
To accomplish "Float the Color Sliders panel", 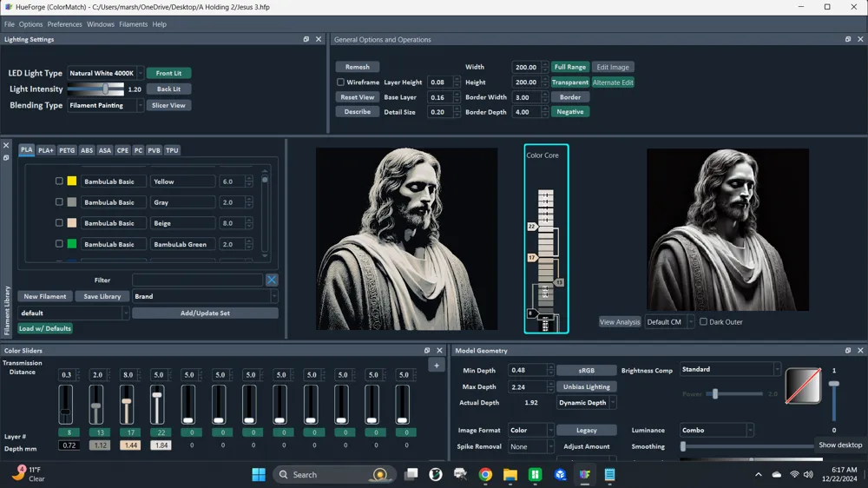I will click(427, 351).
